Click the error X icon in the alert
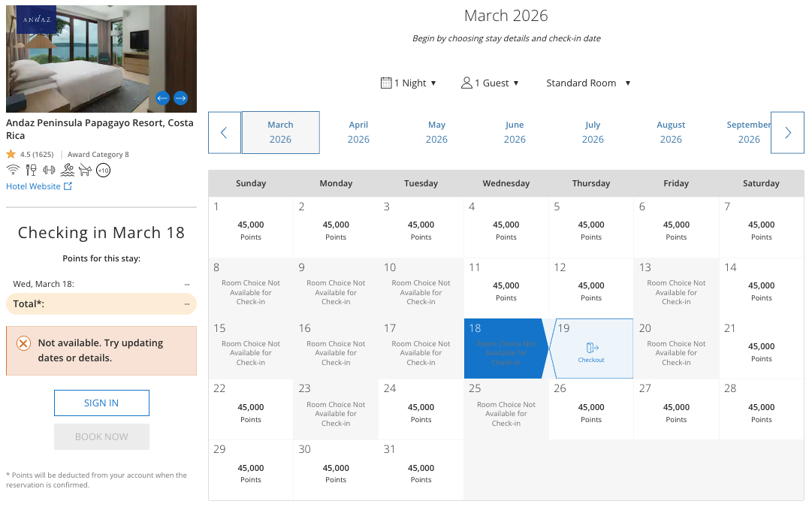812x507 pixels. pos(24,343)
